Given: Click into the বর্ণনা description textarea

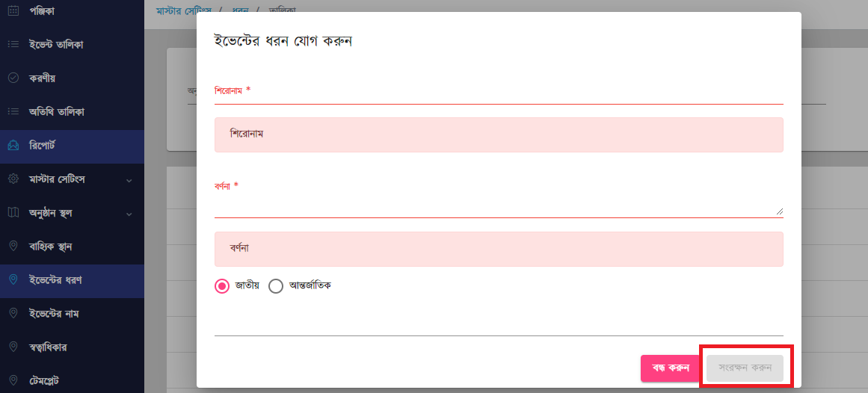Looking at the screenshot, I should tap(499, 206).
